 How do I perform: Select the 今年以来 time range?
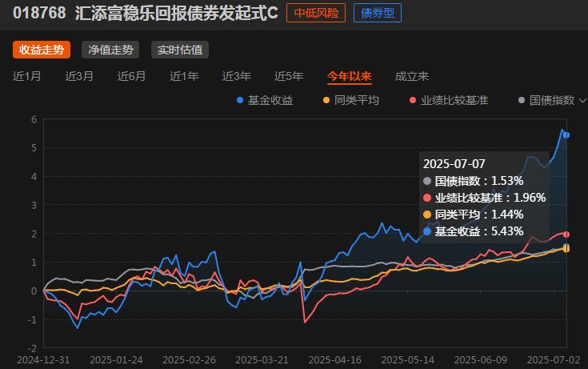[x=349, y=76]
